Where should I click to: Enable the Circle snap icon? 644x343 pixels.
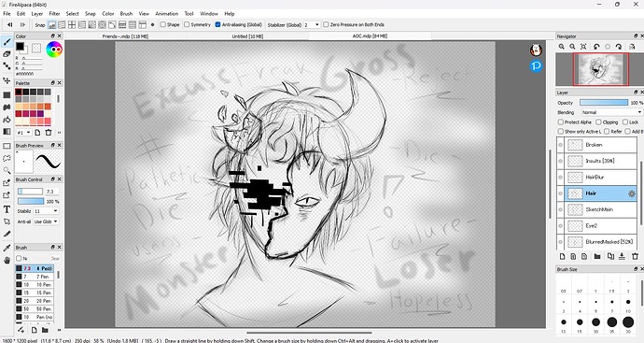click(x=102, y=24)
